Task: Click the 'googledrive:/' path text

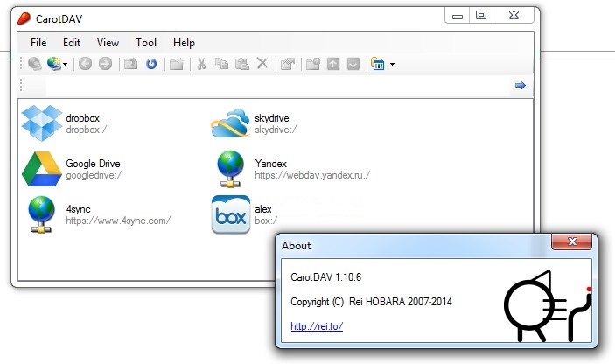Action: click(x=94, y=175)
